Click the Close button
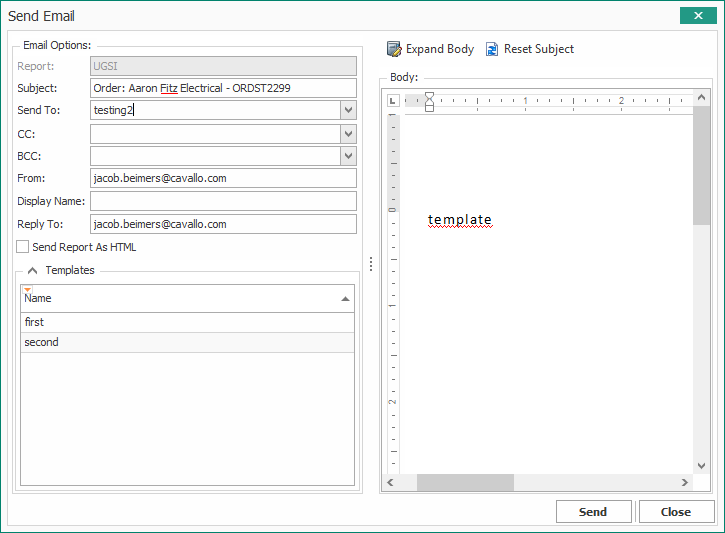The image size is (725, 533). coord(676,512)
